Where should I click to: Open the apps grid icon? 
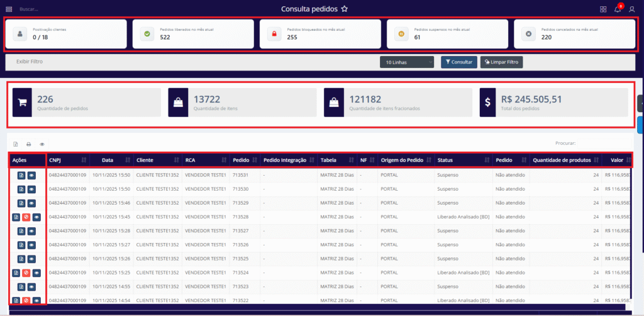click(603, 9)
